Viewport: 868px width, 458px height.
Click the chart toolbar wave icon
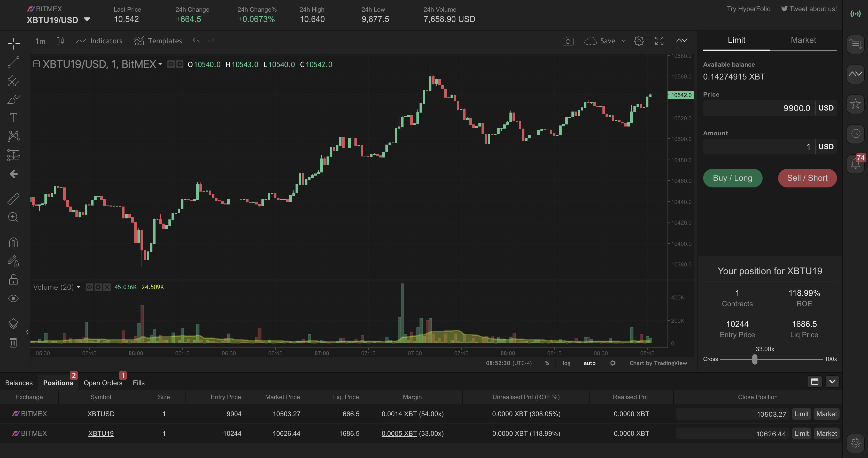(682, 41)
